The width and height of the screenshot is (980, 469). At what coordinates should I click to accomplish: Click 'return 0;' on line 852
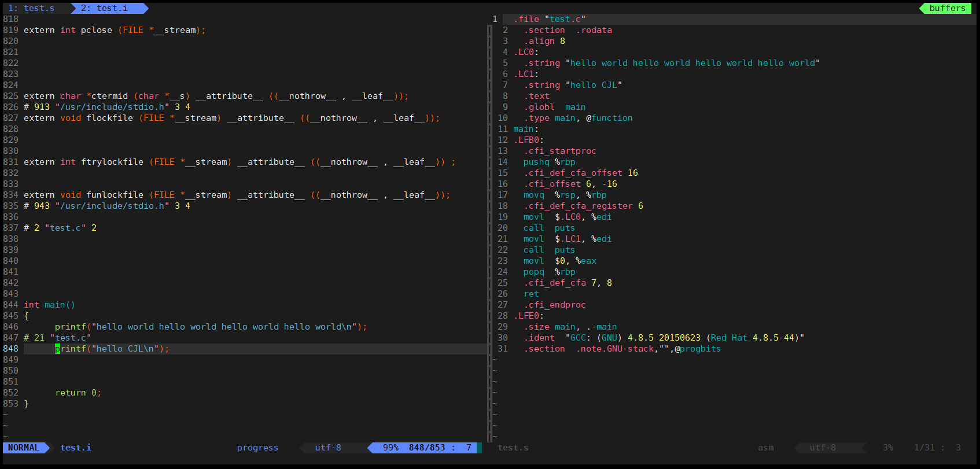[x=78, y=393]
